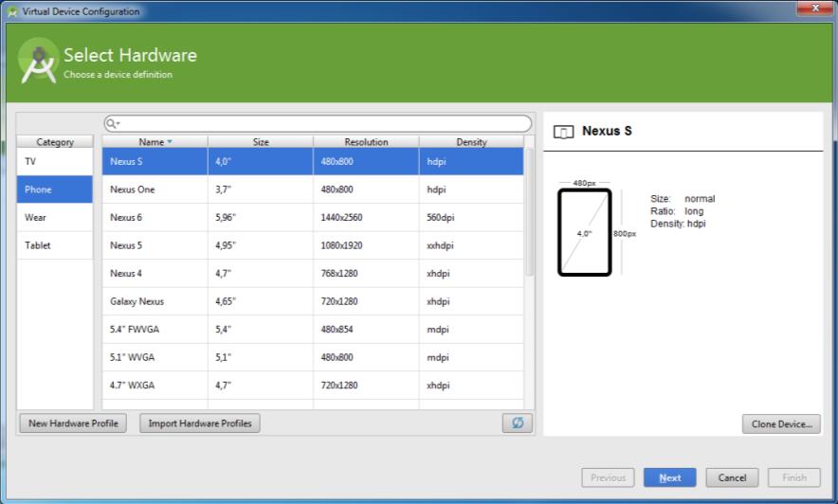Click the search magnifier icon in filter box

(x=112, y=124)
